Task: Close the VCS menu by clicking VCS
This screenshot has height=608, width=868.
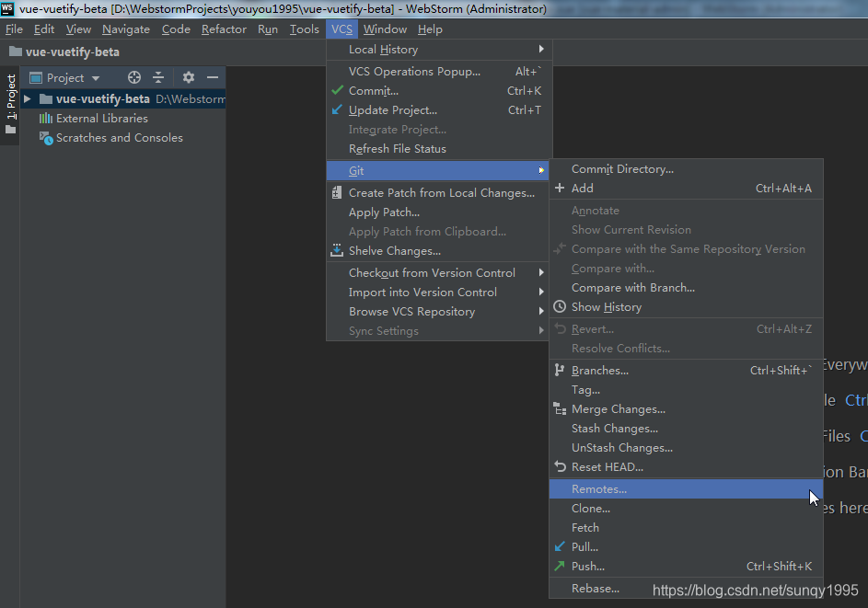Action: [x=342, y=29]
